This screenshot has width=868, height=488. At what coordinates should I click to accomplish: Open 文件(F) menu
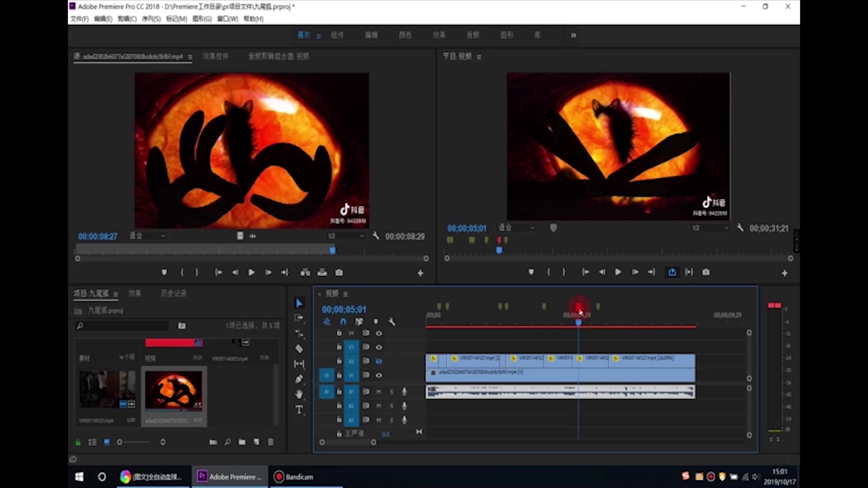pos(80,19)
